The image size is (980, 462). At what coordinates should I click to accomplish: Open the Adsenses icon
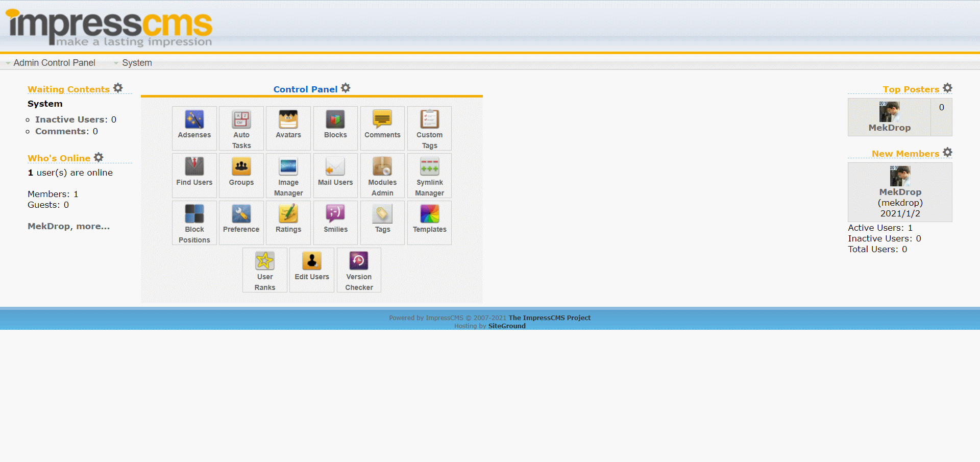point(194,128)
